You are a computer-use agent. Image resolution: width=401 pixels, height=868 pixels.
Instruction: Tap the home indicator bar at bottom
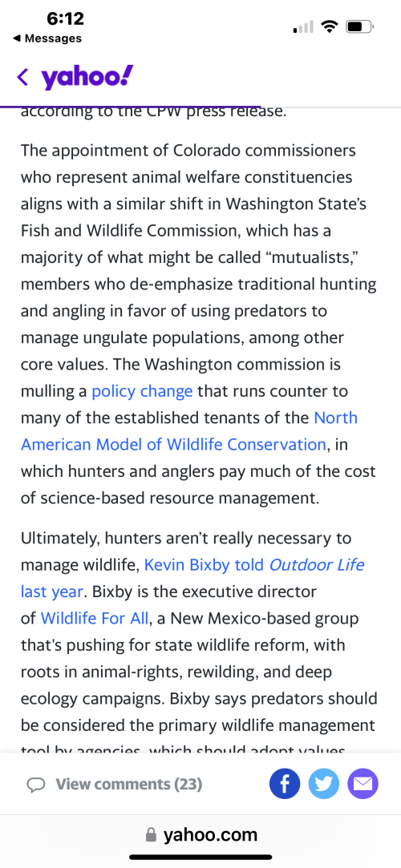coord(200,857)
